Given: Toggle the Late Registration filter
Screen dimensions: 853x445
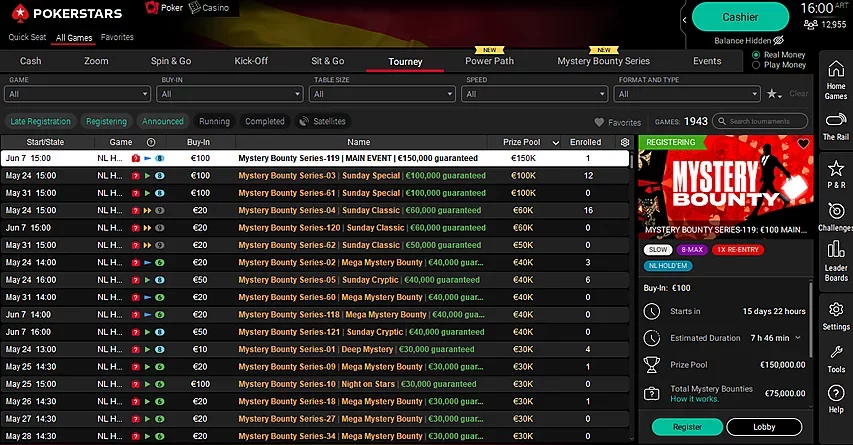Looking at the screenshot, I should point(40,121).
